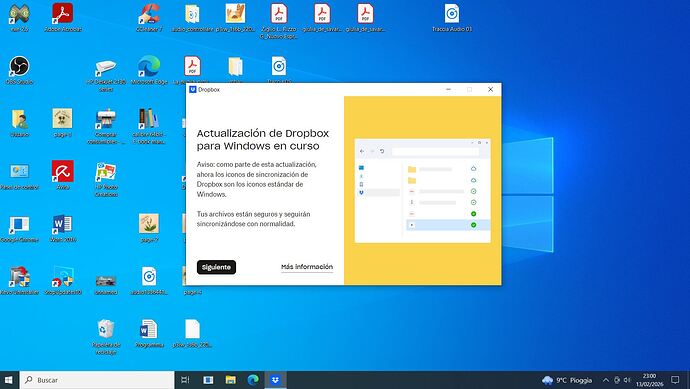Close the Dropbox update window
Image resolution: width=690 pixels, height=389 pixels.
[x=490, y=89]
